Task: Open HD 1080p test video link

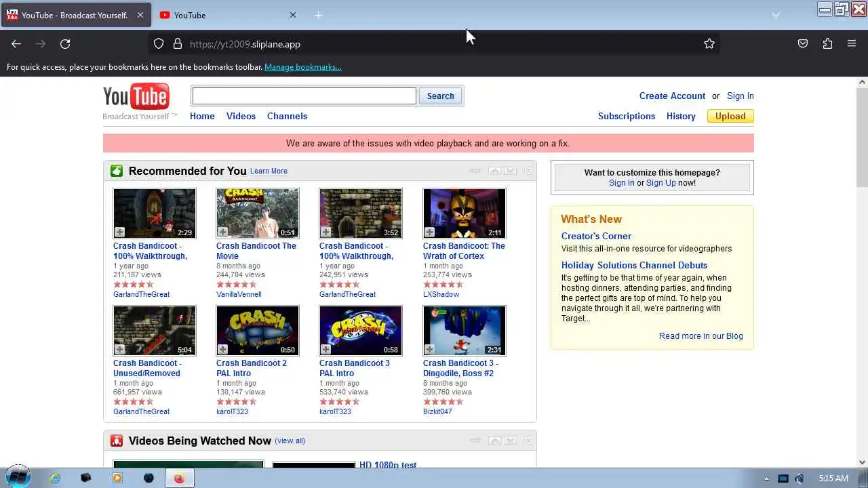Action: click(388, 465)
